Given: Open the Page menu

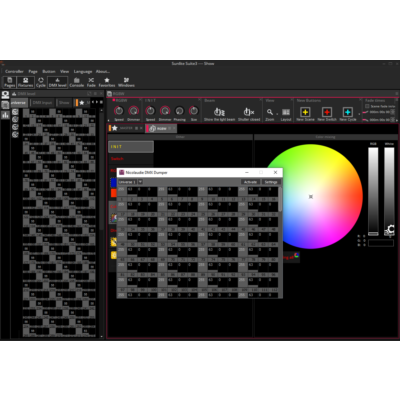Looking at the screenshot, I should 33,71.
